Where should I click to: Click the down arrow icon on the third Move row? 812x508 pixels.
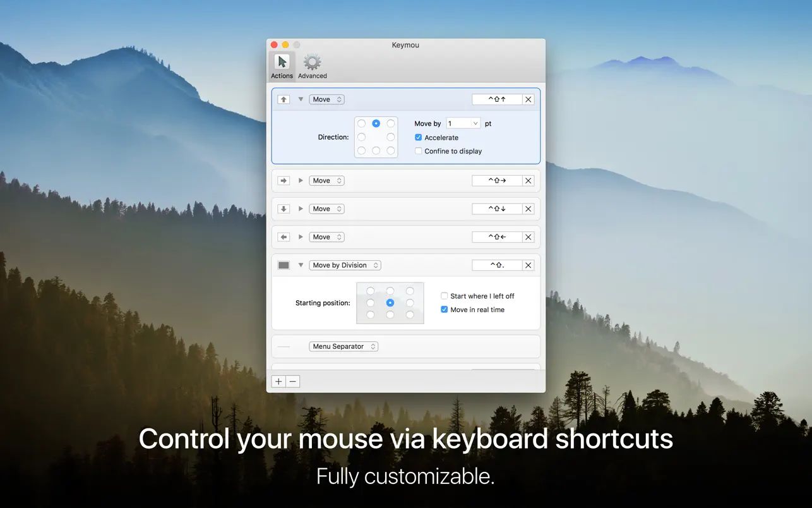click(x=283, y=209)
